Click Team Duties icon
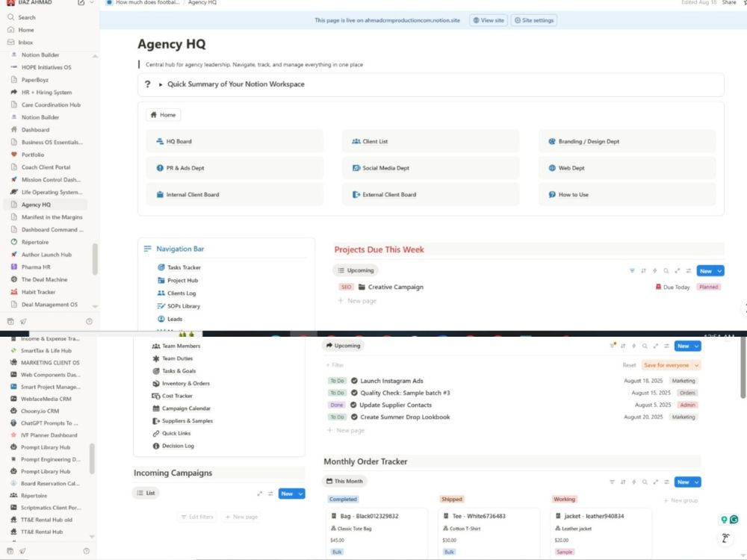Screen dimensions: 747x560 pyautogui.click(x=156, y=358)
